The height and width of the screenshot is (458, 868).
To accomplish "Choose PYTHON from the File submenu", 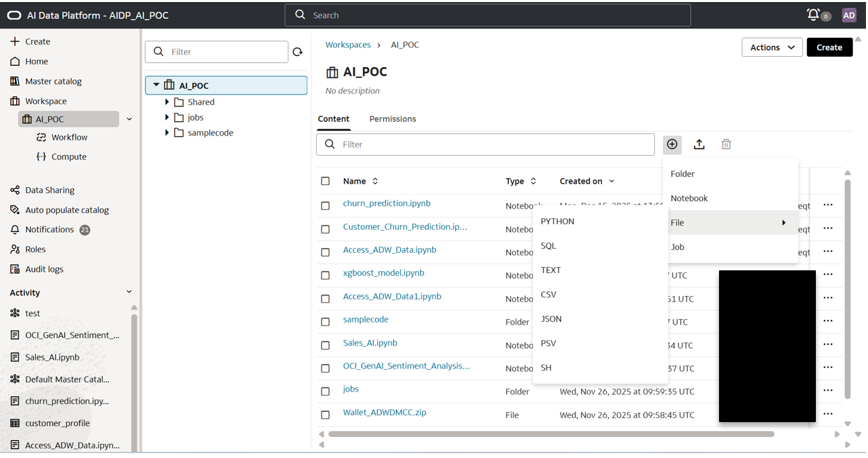I will point(557,222).
